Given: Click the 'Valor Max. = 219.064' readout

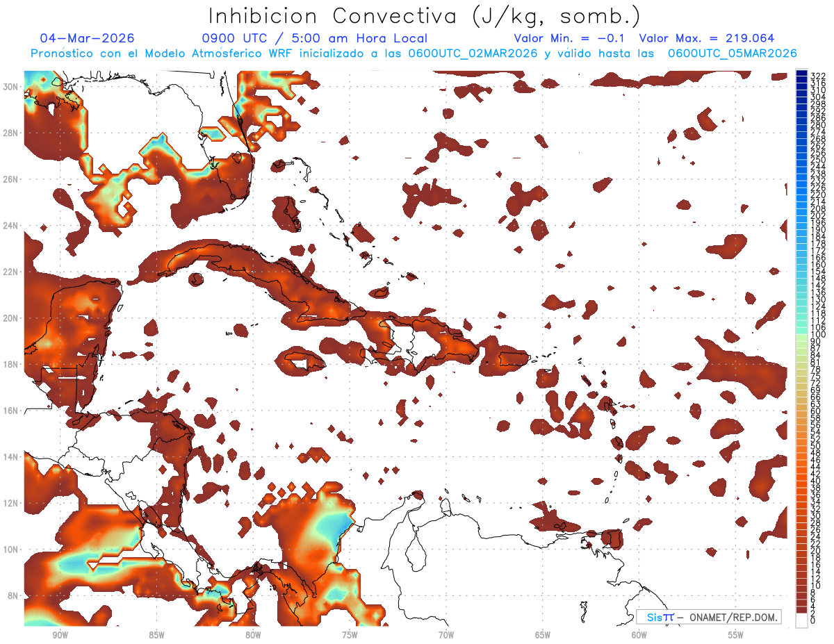Looking at the screenshot, I should pos(707,38).
